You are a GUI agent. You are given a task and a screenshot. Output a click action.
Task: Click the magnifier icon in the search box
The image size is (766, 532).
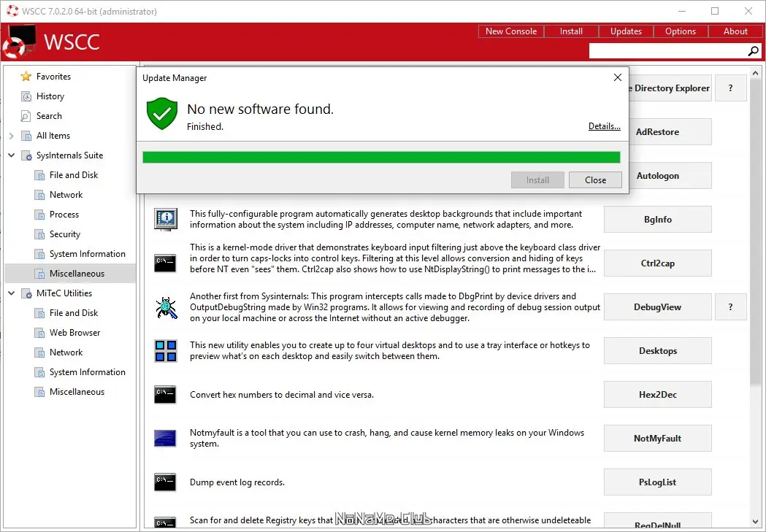[752, 51]
